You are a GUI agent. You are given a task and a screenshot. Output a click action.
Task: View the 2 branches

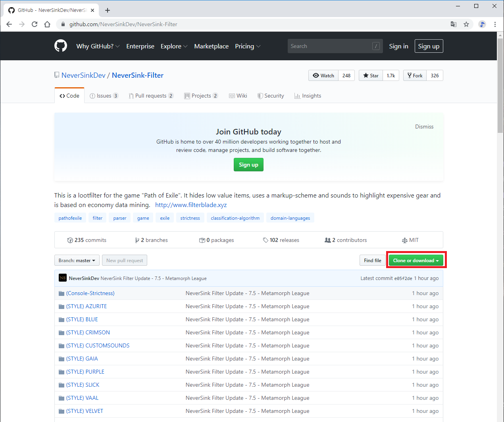pyautogui.click(x=151, y=240)
